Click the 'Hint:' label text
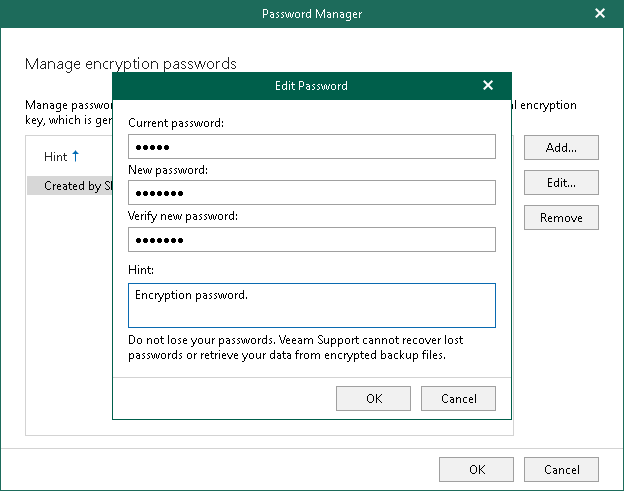 pyautogui.click(x=140, y=270)
